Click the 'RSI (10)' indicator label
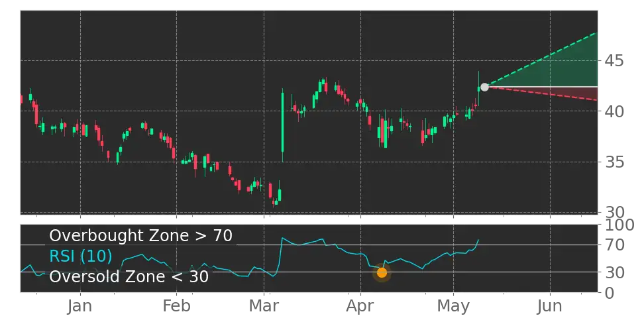 click(x=81, y=256)
